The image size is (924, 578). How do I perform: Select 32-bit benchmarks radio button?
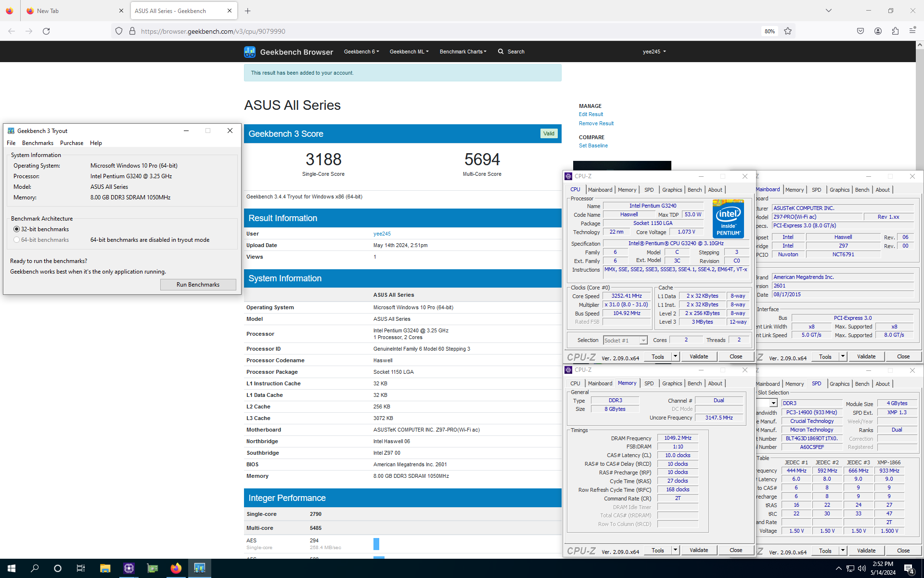click(x=17, y=229)
